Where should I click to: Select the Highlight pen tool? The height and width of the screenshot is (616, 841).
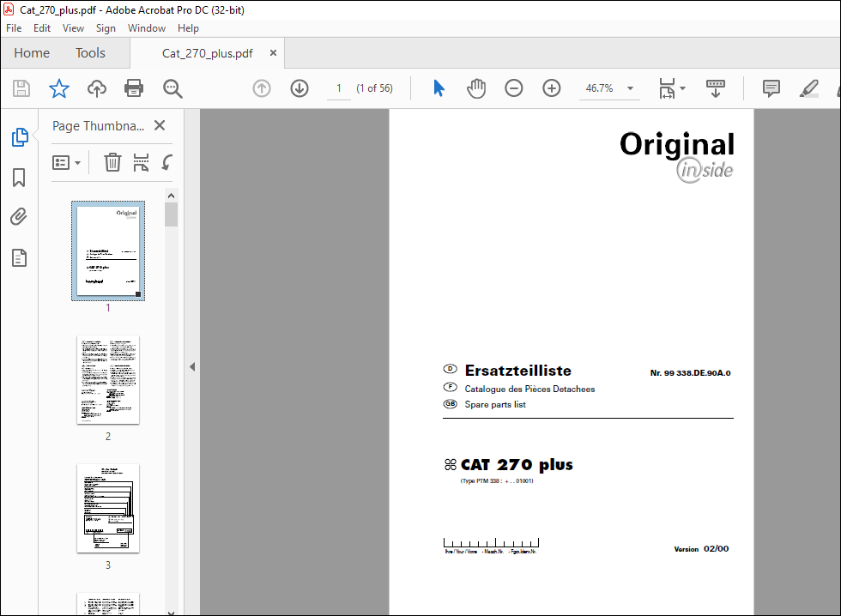(808, 88)
